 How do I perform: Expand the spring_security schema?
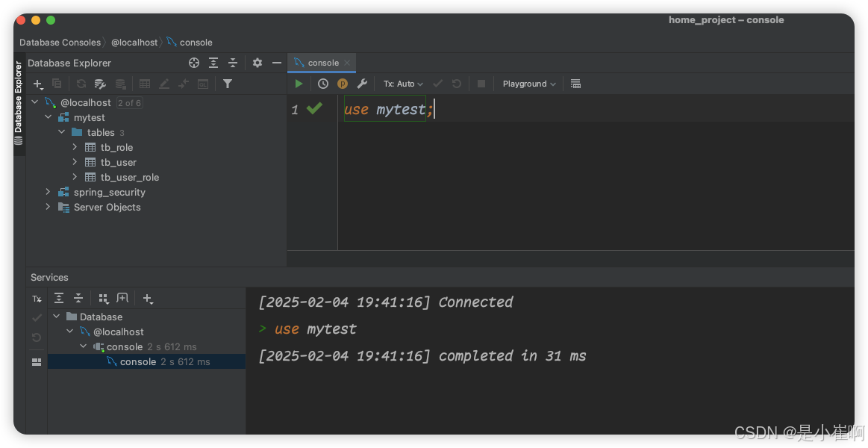click(x=49, y=192)
